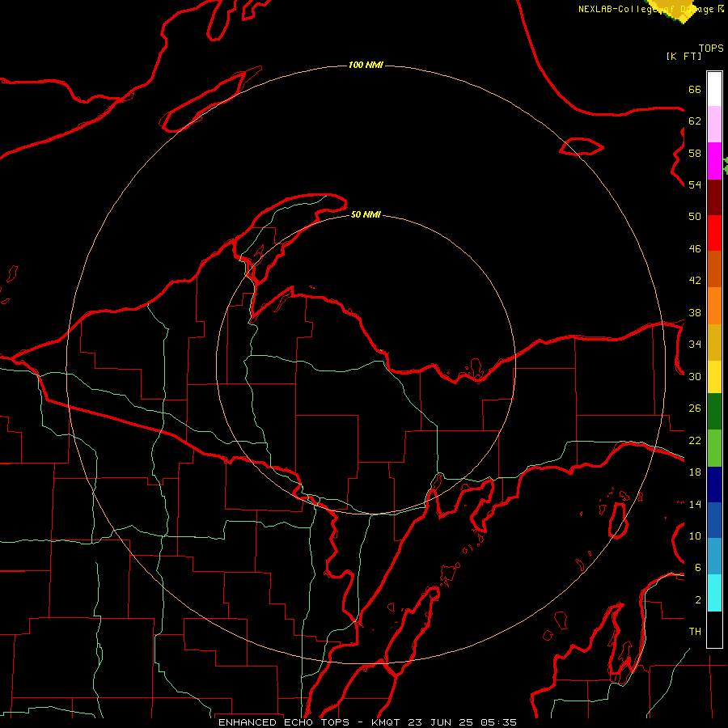Click the dark orange legend band near 42
728x728 pixels.
(x=714, y=269)
